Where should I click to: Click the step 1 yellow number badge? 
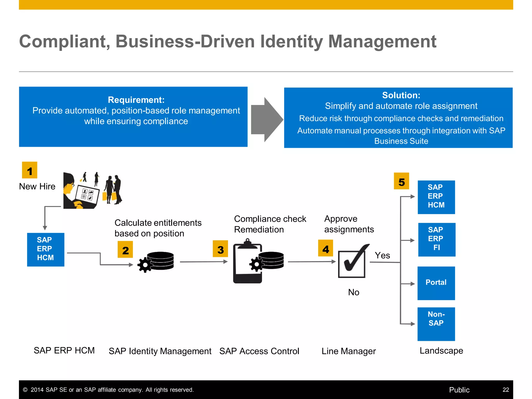point(30,170)
